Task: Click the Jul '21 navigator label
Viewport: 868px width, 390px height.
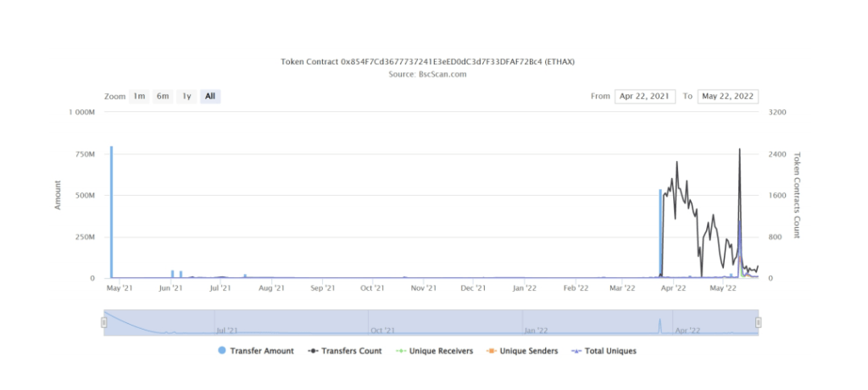Action: [227, 330]
